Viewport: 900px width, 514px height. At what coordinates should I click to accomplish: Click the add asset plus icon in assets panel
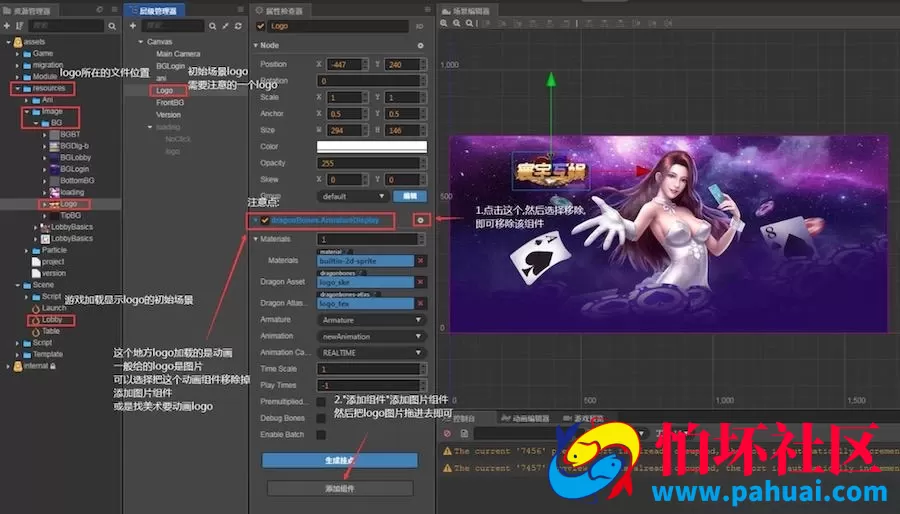pyautogui.click(x=7, y=26)
